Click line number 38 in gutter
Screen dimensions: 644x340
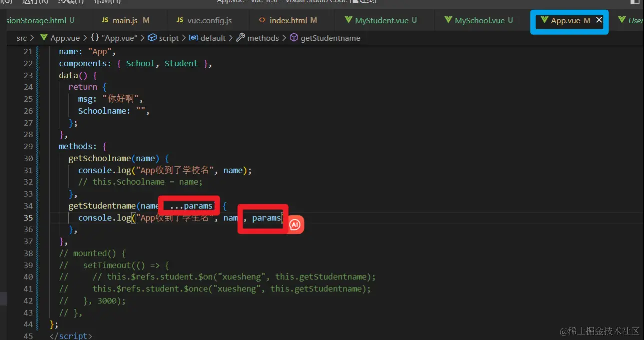[28, 253]
